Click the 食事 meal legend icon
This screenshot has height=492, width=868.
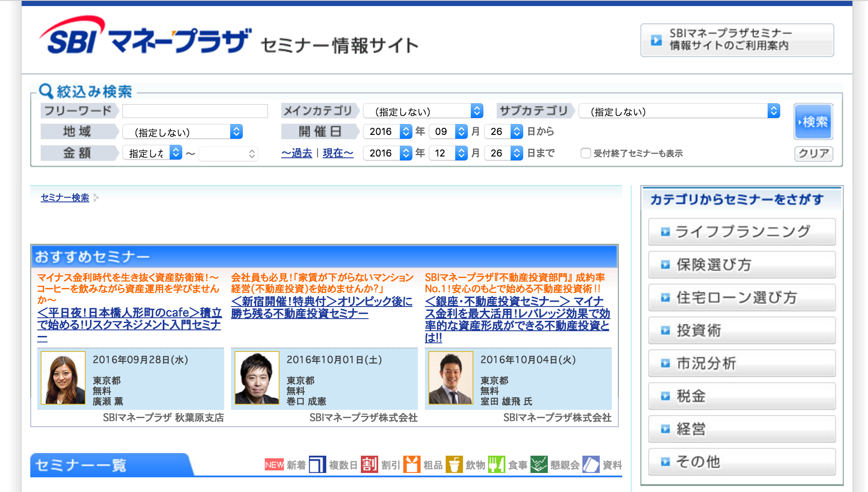496,465
